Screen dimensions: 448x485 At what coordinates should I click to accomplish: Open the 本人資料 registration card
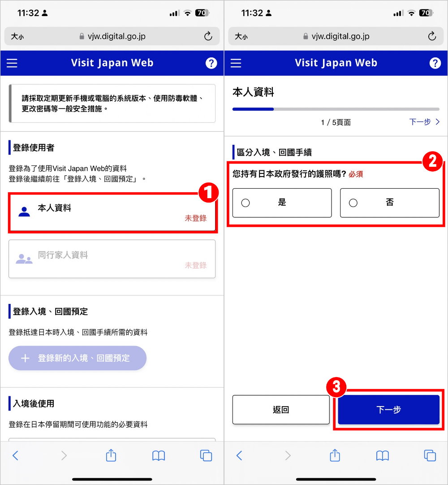tap(112, 212)
